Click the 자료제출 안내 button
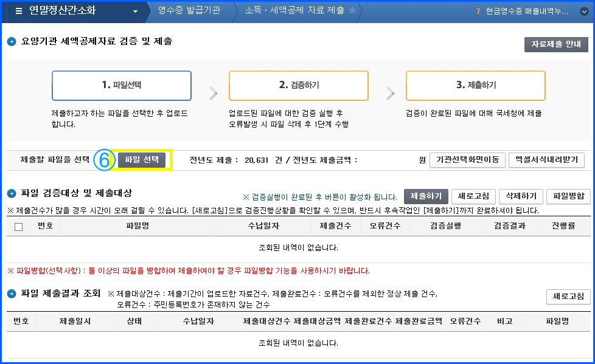The image size is (595, 364). click(556, 44)
